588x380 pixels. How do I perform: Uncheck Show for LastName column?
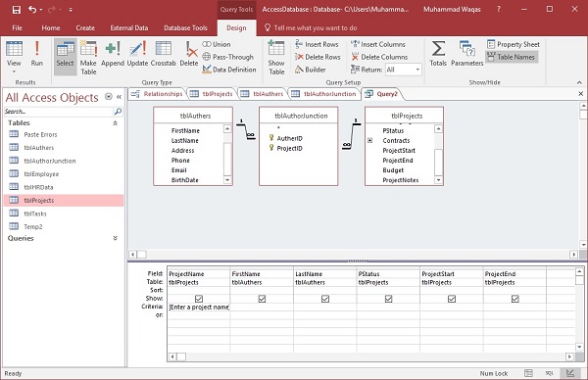pyautogui.click(x=325, y=299)
